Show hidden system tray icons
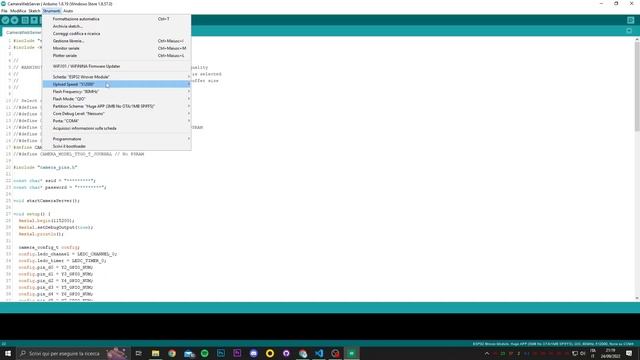 487,353
